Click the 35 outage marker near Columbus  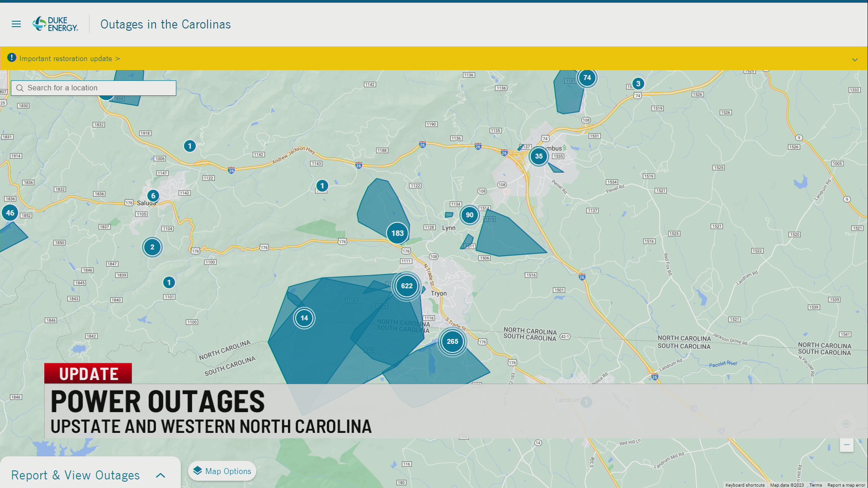(x=538, y=156)
